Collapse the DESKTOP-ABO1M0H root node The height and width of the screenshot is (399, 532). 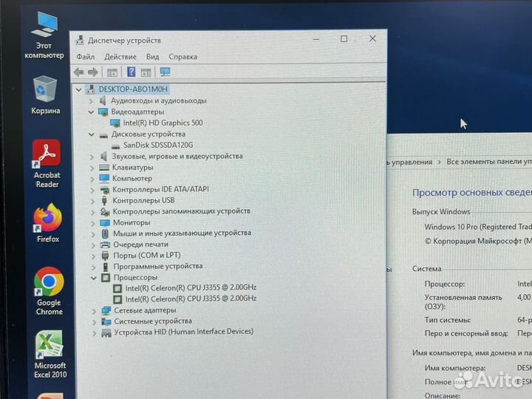click(79, 89)
